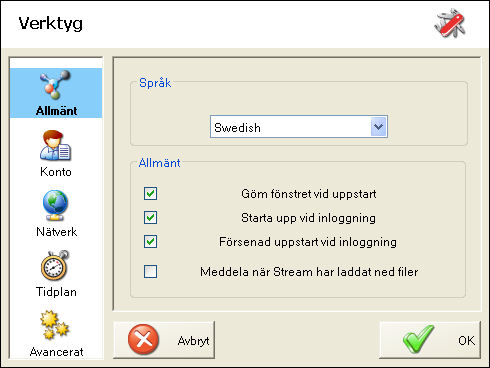This screenshot has width=490, height=368.
Task: Switch to the Nätverk tab label
Action: tap(56, 232)
